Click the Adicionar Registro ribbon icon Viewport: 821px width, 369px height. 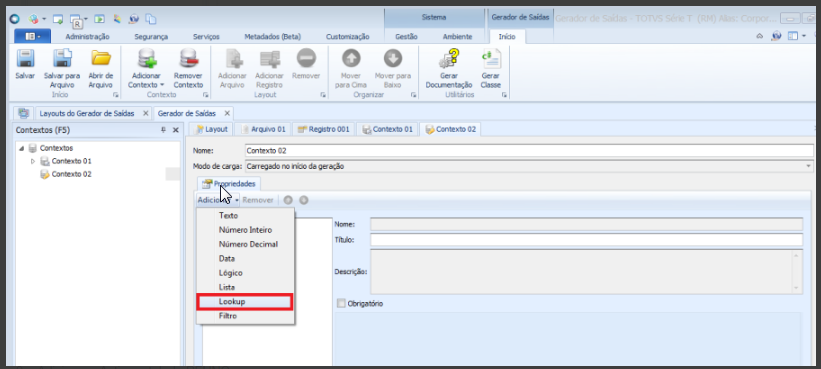(269, 58)
